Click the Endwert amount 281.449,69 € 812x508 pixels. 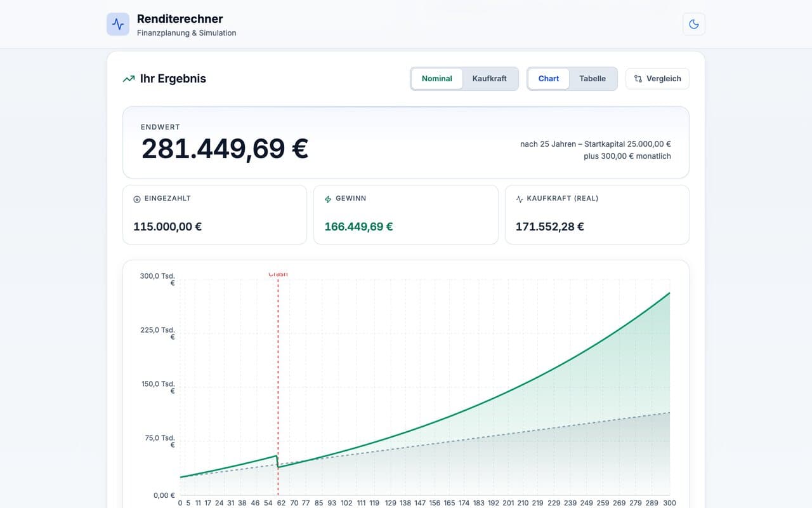(225, 149)
